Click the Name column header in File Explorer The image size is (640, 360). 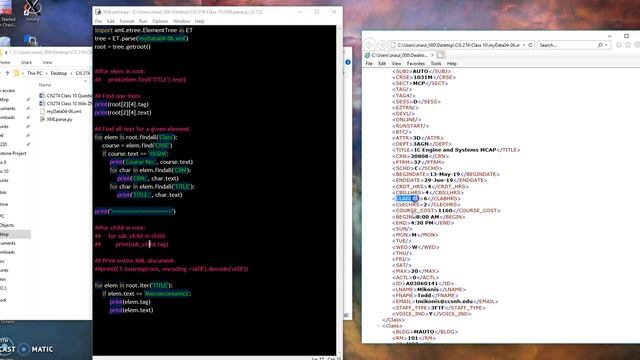[45, 85]
